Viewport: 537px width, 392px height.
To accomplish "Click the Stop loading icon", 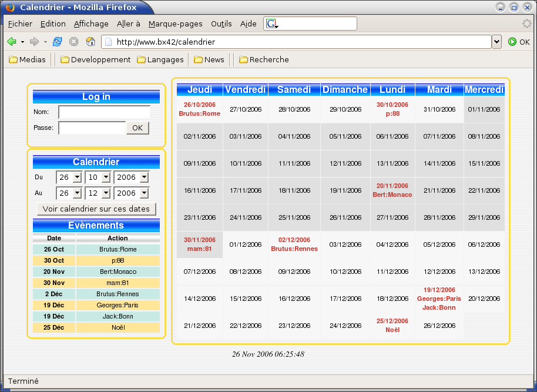I will (x=74, y=42).
